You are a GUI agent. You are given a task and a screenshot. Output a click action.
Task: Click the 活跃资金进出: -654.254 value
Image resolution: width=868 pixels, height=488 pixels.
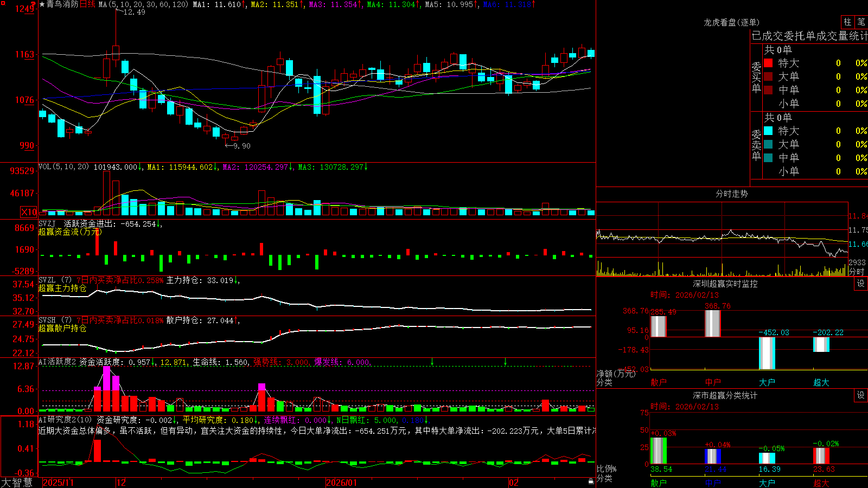click(110, 223)
